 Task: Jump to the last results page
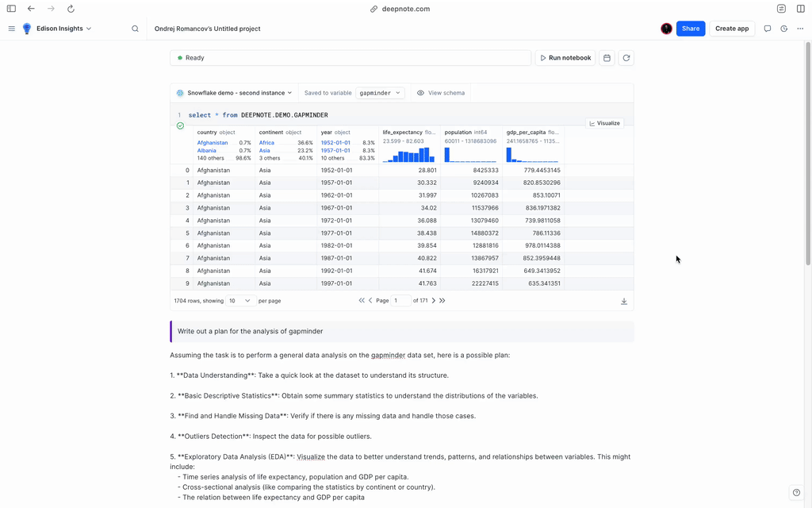[x=442, y=301]
